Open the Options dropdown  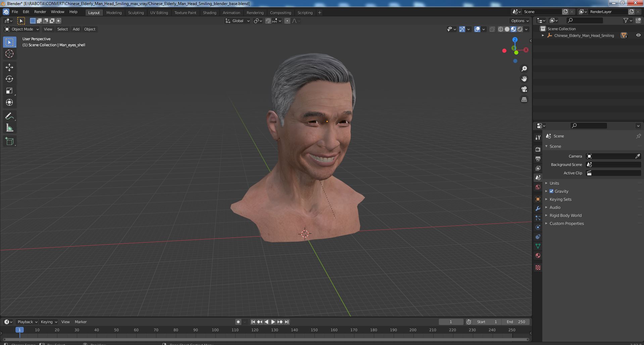[519, 21]
